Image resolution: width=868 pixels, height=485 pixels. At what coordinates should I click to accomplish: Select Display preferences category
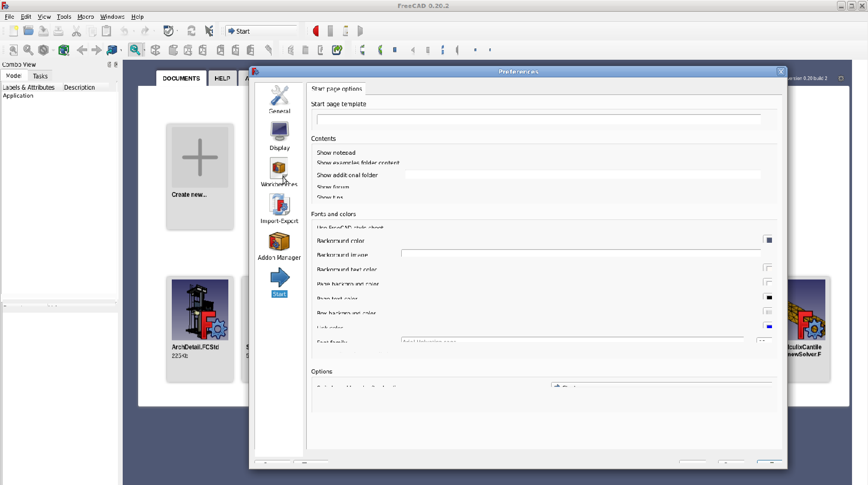[x=280, y=136]
